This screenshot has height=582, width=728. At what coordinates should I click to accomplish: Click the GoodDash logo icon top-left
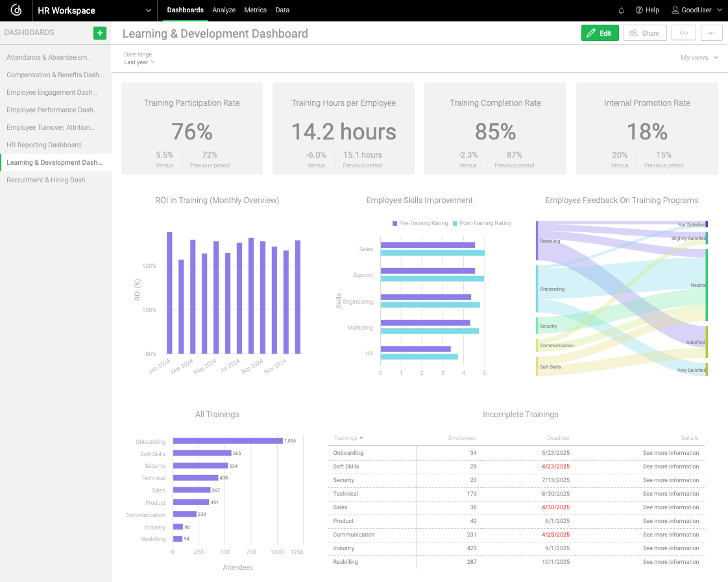point(16,10)
